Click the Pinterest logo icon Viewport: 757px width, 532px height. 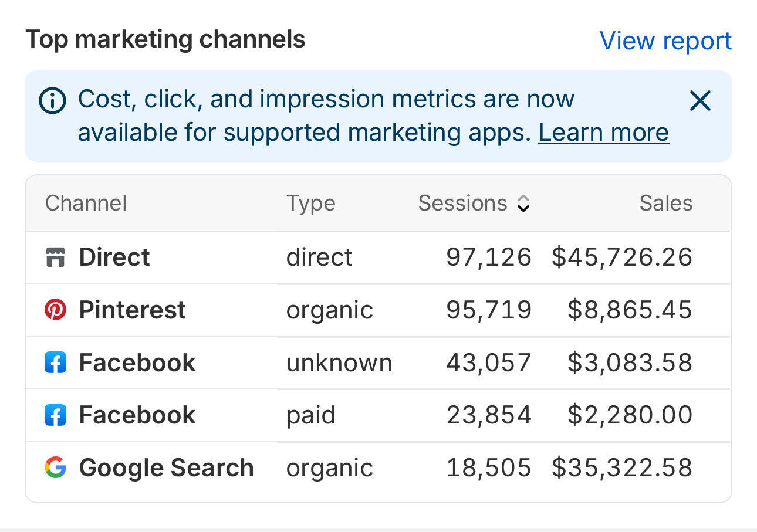[55, 310]
